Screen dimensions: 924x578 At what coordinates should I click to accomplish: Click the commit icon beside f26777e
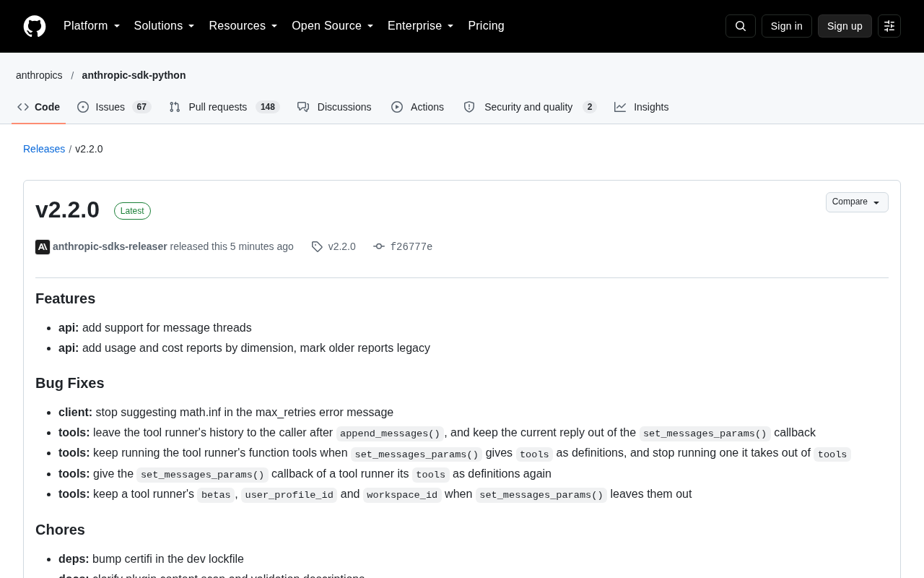(379, 246)
